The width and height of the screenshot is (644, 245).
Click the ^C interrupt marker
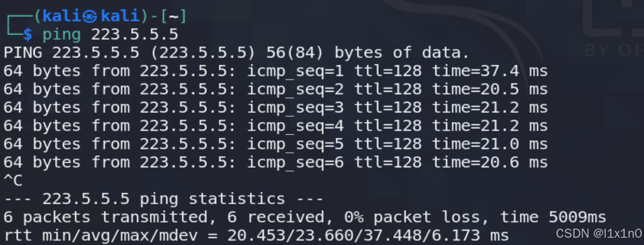pos(13,181)
